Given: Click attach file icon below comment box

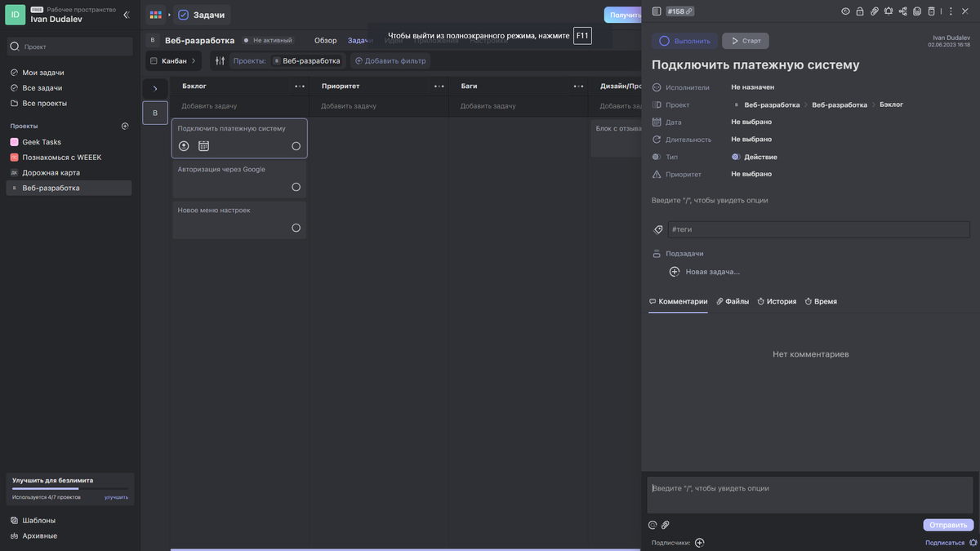Looking at the screenshot, I should coord(666,525).
